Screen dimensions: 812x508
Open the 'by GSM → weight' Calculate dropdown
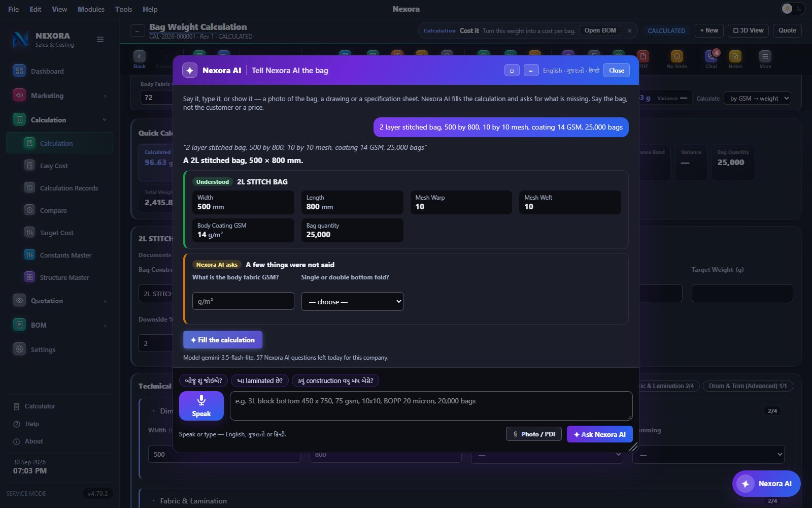(x=757, y=98)
